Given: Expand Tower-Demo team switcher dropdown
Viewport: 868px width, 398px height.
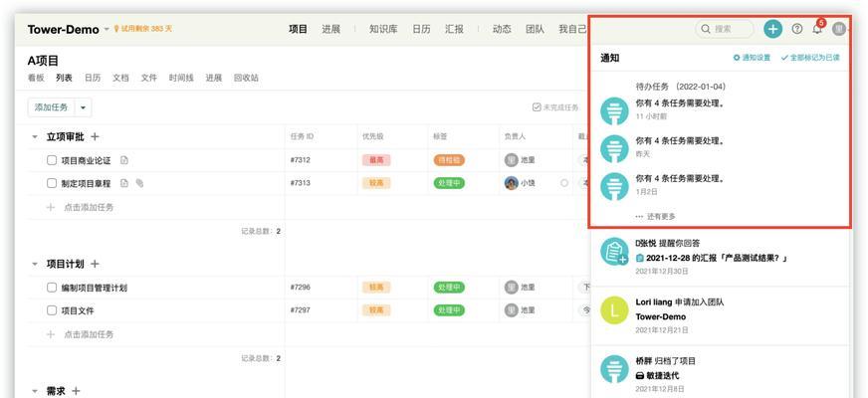Looking at the screenshot, I should pos(107,29).
